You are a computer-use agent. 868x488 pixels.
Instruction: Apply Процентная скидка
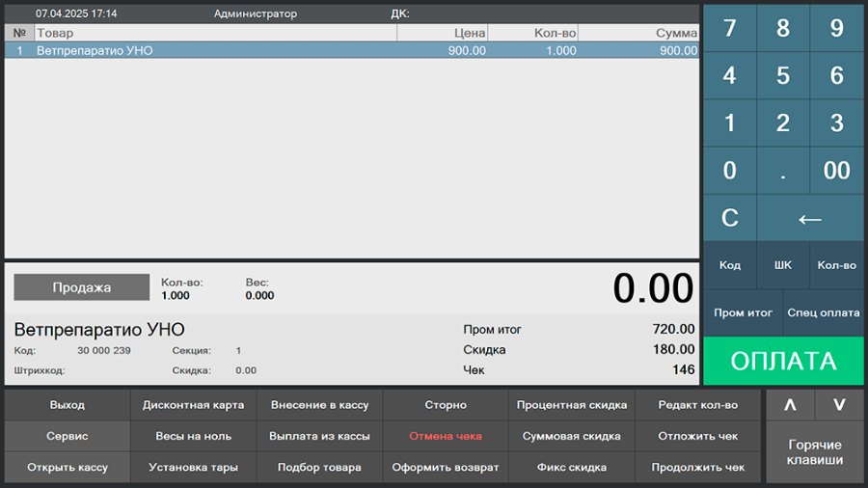click(x=572, y=405)
